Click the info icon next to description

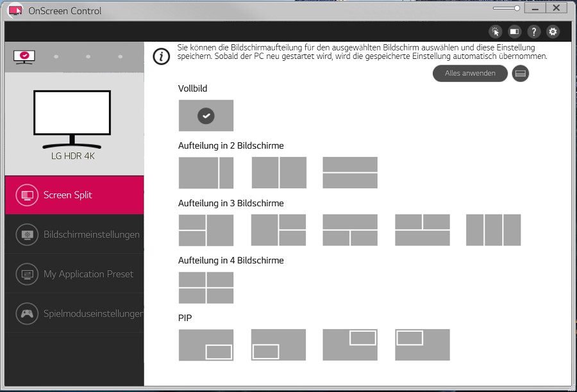(161, 56)
